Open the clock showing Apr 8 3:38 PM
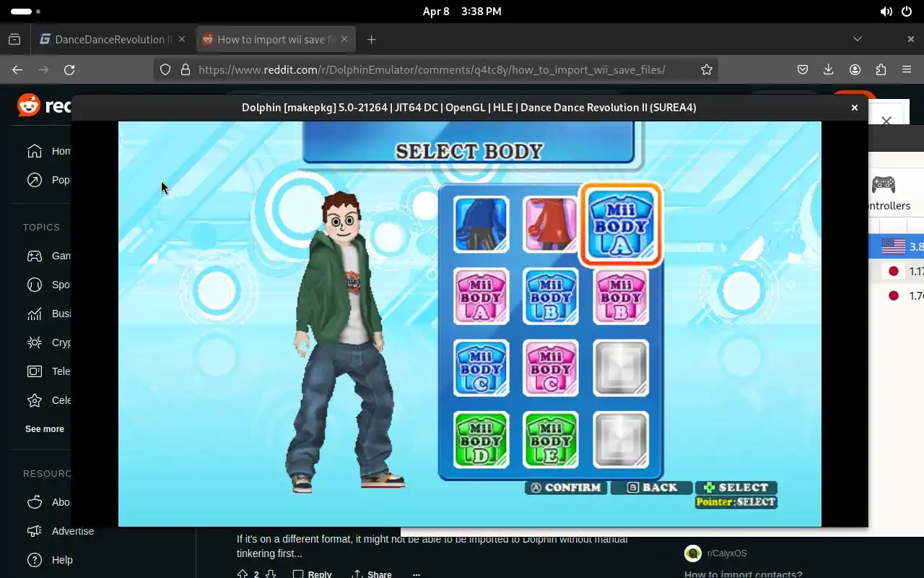The height and width of the screenshot is (578, 924). 462,12
